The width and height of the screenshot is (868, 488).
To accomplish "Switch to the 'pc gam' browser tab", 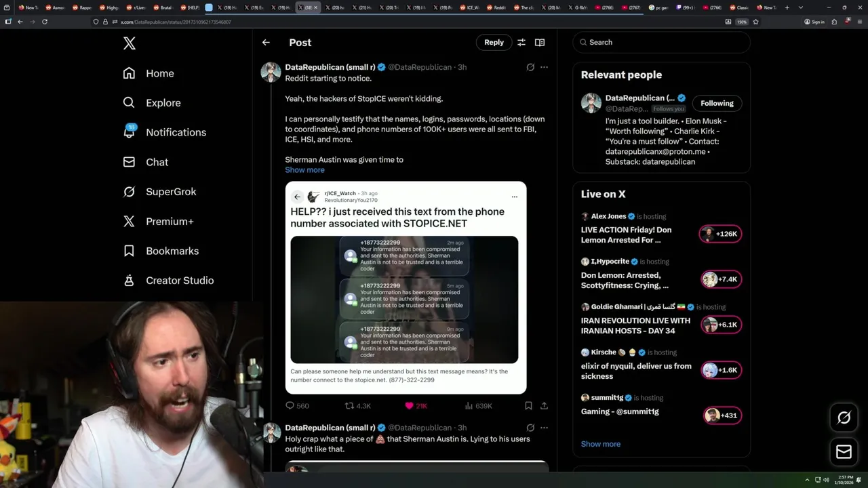I will pyautogui.click(x=658, y=7).
